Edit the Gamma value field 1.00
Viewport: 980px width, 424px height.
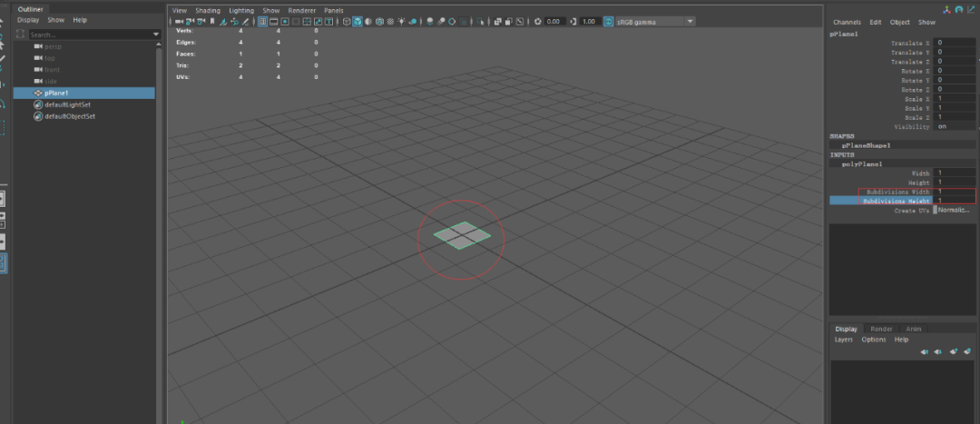[590, 21]
